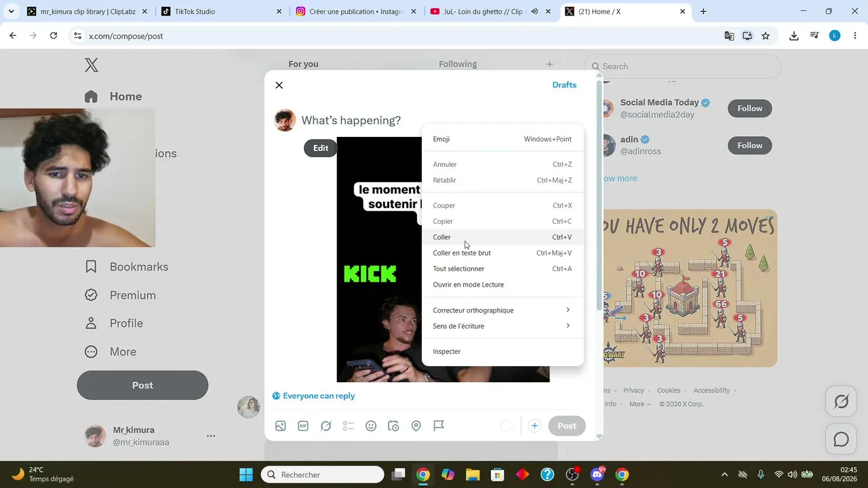Open Microsoft Store from the taskbar

click(x=497, y=474)
